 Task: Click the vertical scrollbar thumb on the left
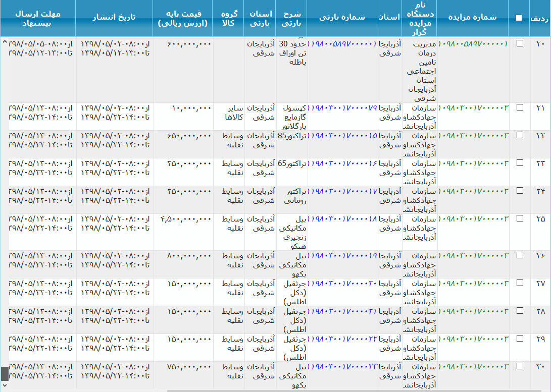5,373
